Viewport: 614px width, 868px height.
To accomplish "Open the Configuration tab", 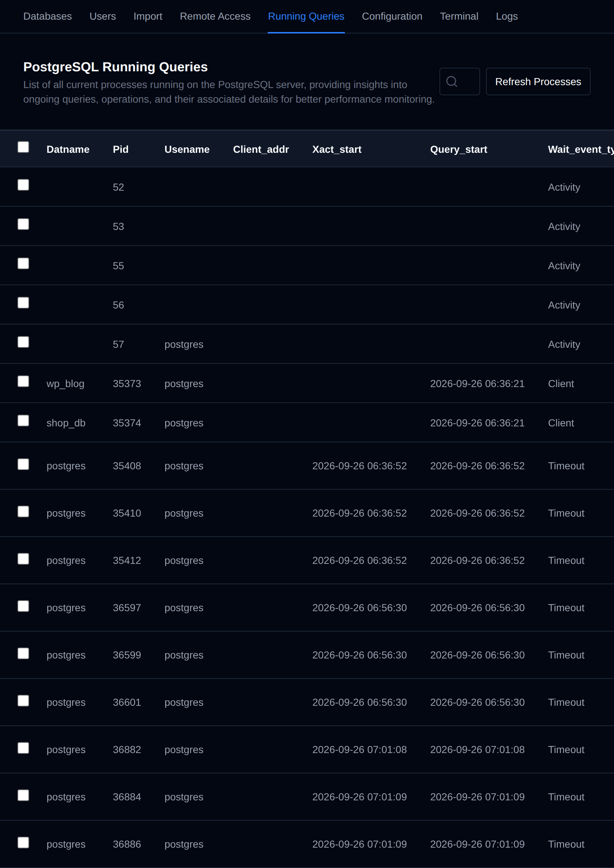I will click(392, 16).
